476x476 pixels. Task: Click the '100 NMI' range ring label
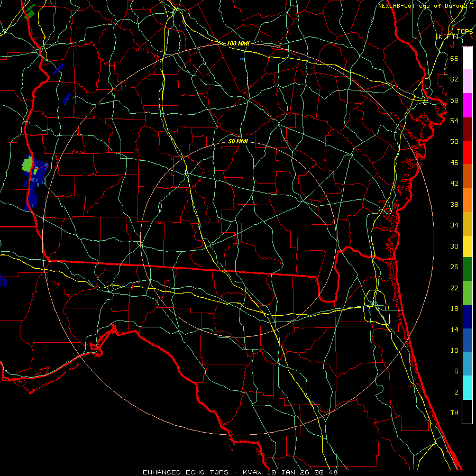238,43
